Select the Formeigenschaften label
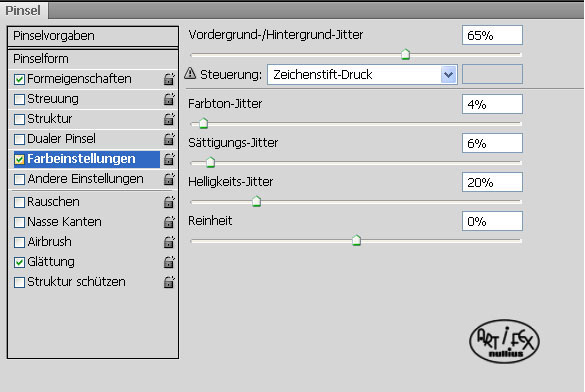This screenshot has height=392, width=585. (x=79, y=79)
